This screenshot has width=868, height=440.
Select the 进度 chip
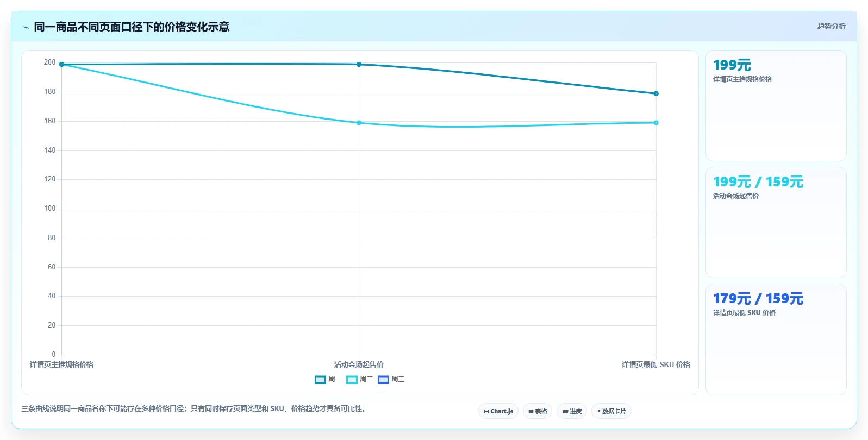coord(572,411)
